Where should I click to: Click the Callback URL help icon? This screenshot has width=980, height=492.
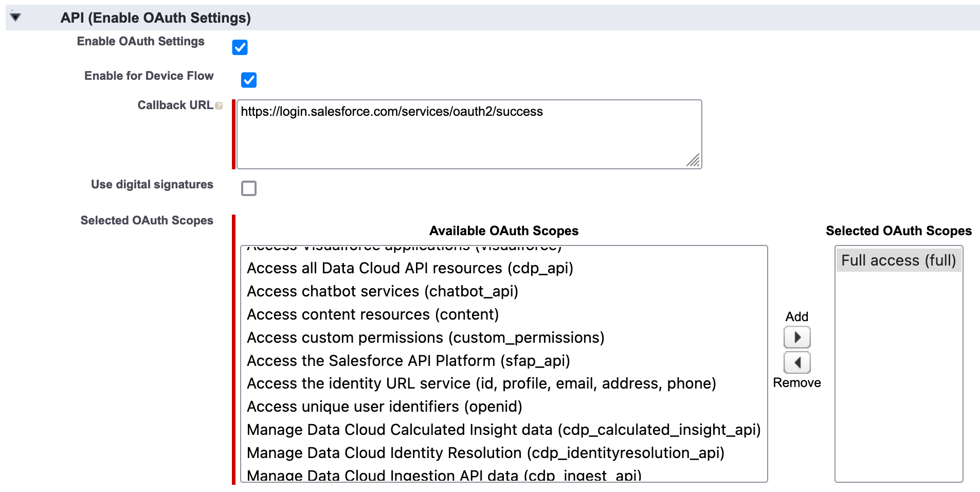[x=219, y=106]
